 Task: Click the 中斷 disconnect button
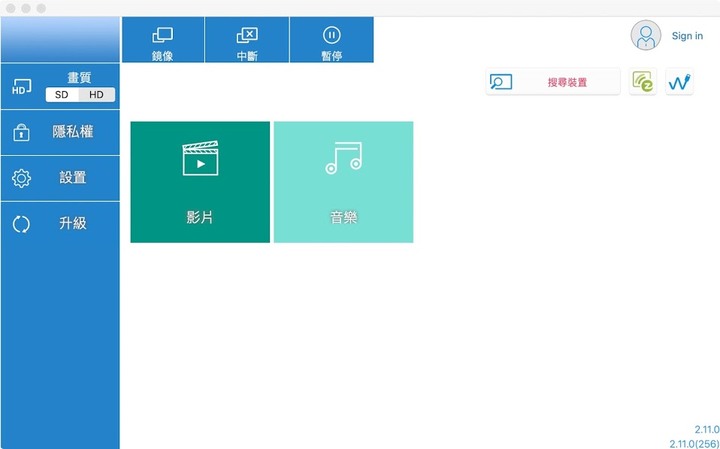tap(247, 39)
